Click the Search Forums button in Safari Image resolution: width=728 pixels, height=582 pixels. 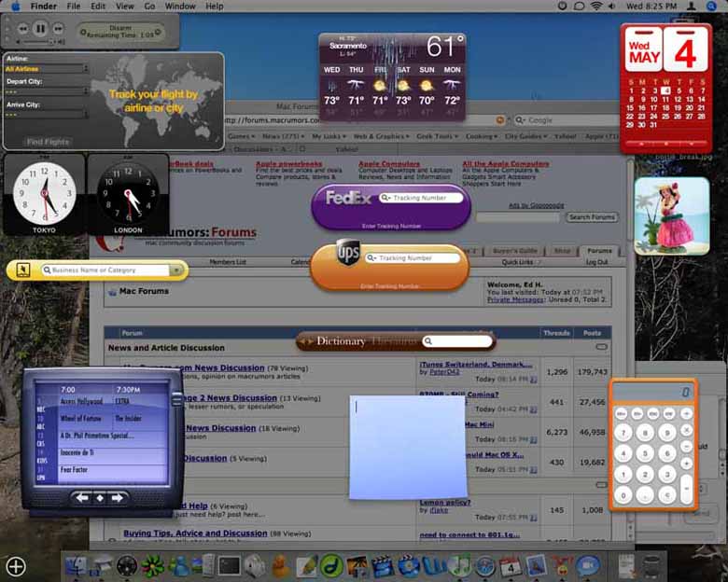coord(592,216)
